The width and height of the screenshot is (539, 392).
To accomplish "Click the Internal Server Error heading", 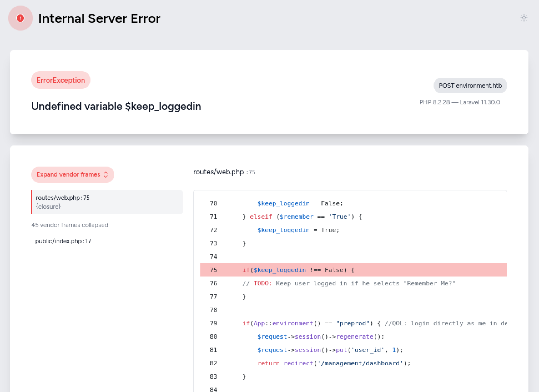I will [99, 19].
